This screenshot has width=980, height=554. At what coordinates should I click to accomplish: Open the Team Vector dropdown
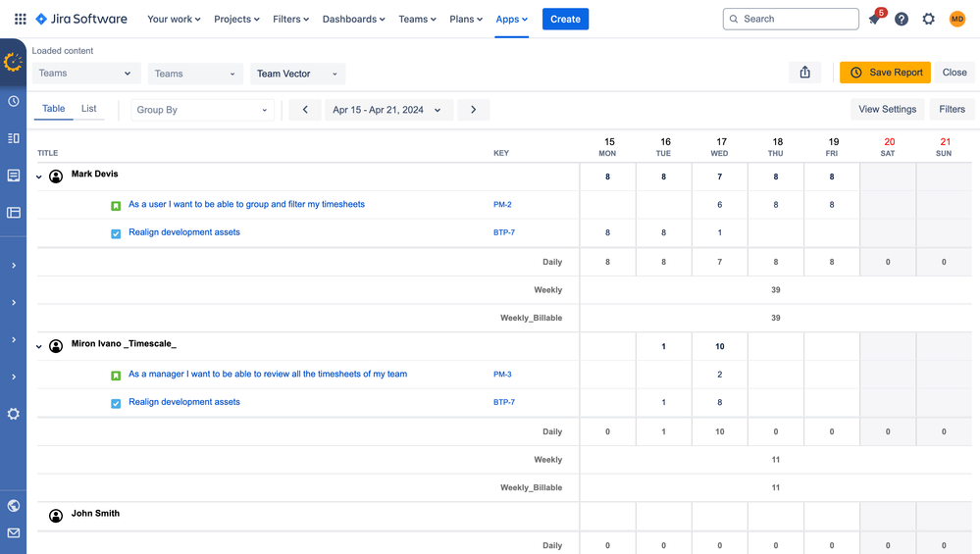point(297,74)
